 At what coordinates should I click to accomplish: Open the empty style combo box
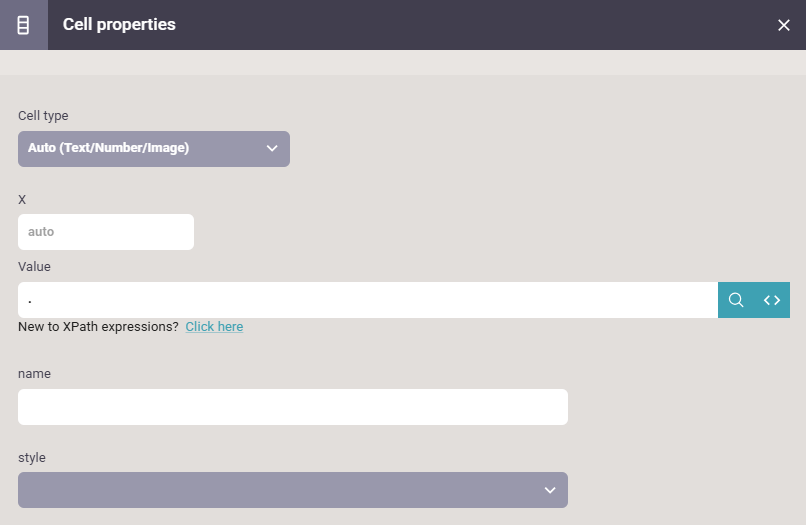[280, 490]
